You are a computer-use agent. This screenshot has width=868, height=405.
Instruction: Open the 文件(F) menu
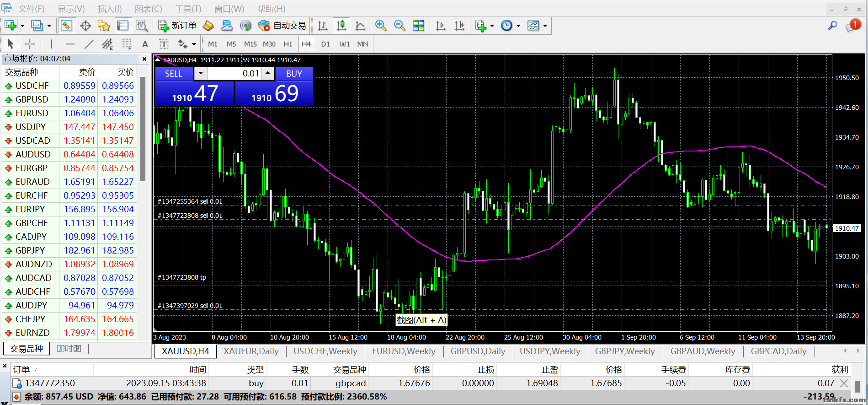click(31, 9)
